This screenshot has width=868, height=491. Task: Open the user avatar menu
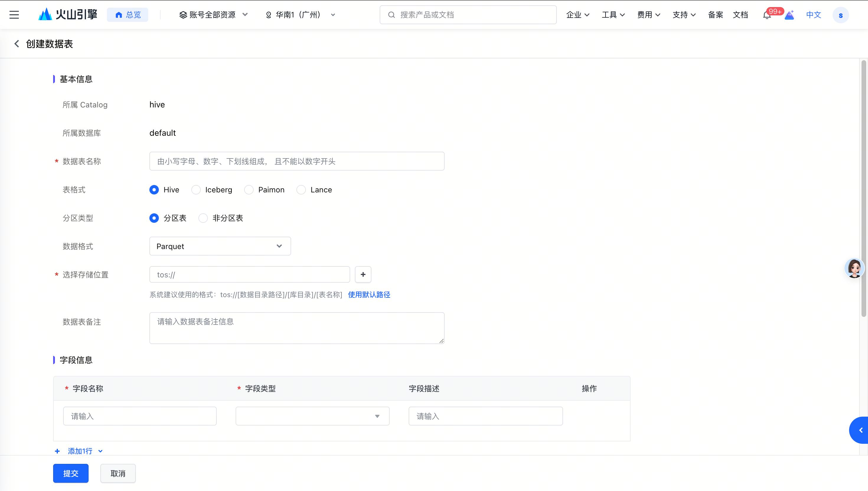840,15
